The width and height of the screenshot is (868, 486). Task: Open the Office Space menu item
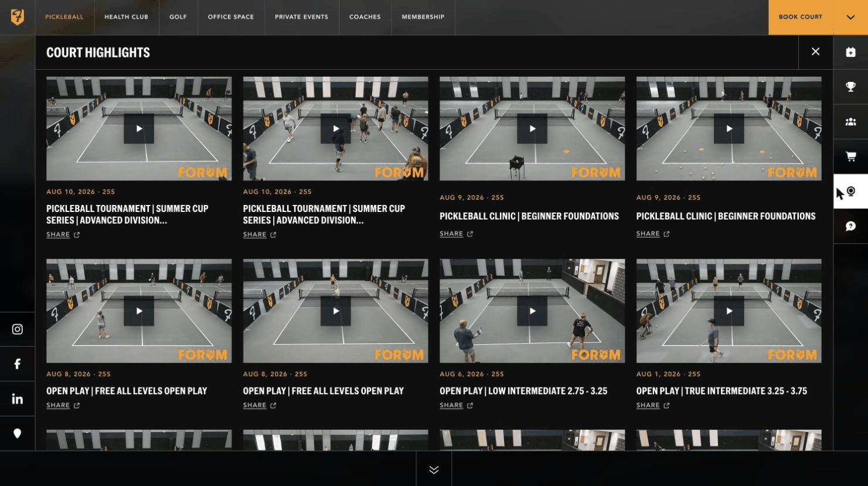(231, 17)
